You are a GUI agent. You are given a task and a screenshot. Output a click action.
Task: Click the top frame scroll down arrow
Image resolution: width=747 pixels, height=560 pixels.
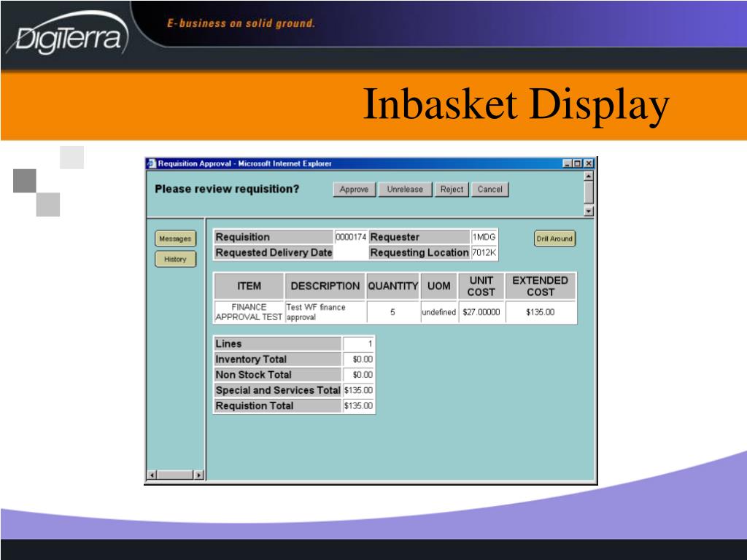click(589, 211)
